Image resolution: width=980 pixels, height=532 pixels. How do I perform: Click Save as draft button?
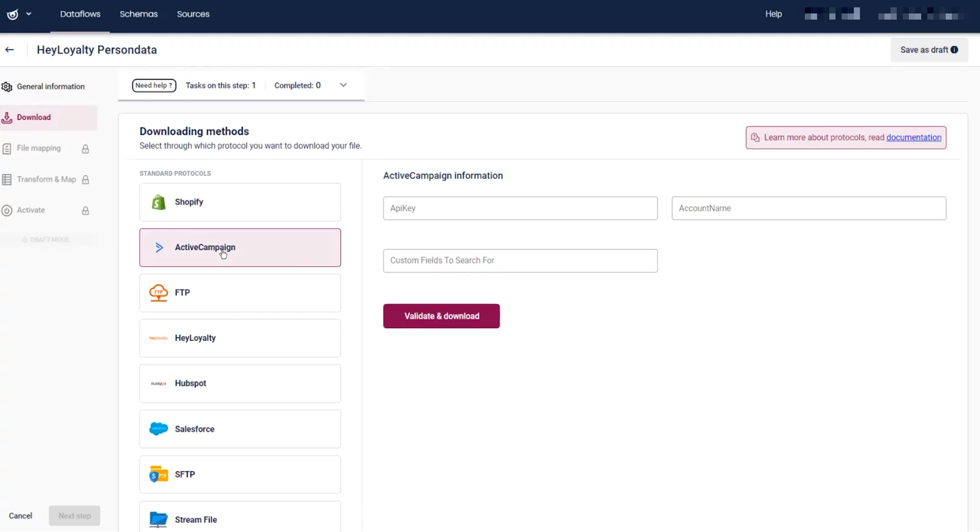(929, 50)
